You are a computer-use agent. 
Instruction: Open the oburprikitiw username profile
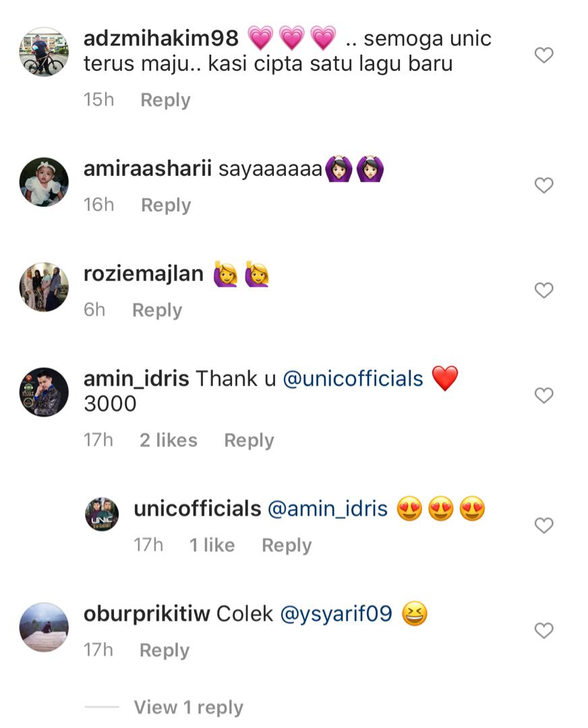point(147,615)
